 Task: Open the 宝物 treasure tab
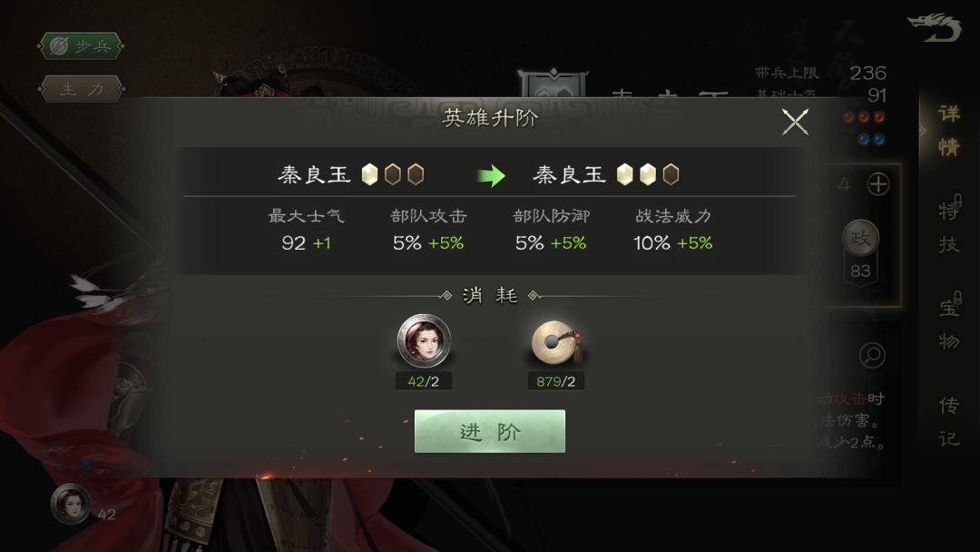(949, 323)
